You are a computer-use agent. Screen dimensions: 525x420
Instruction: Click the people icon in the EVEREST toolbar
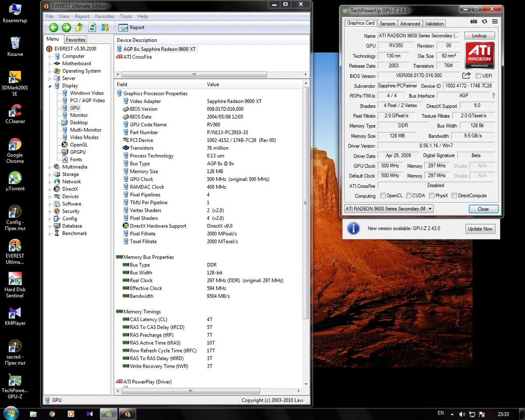pos(105,28)
